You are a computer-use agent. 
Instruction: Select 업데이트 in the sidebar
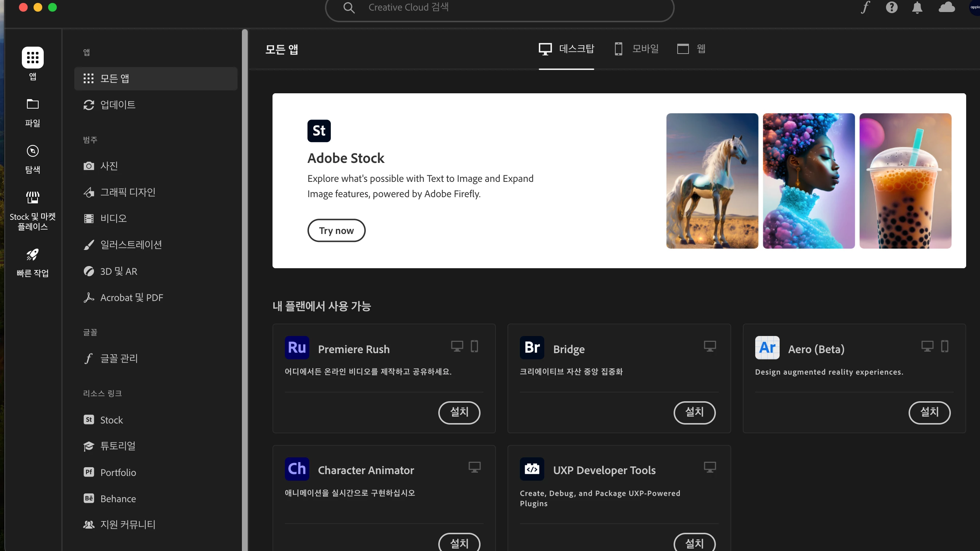(156, 105)
